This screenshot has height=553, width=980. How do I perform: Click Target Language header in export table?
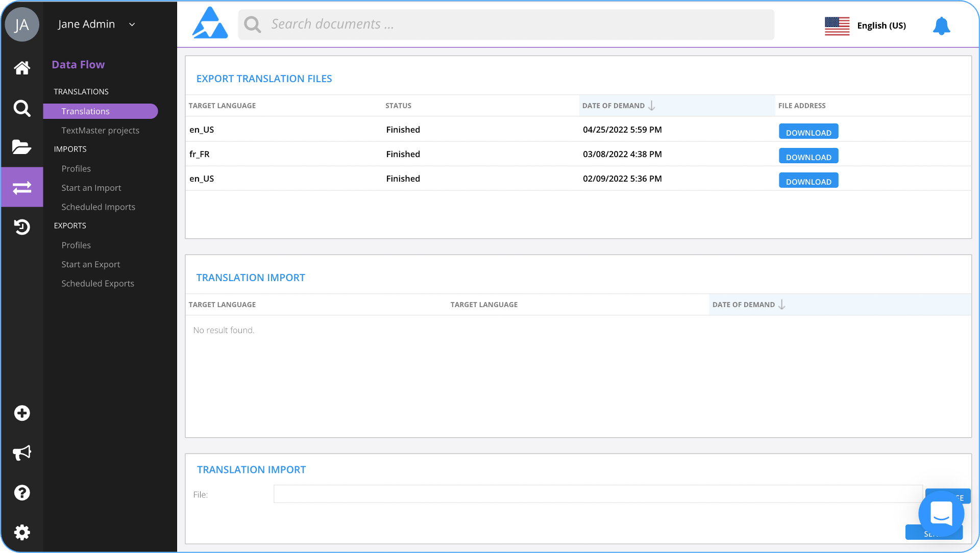[x=222, y=106]
